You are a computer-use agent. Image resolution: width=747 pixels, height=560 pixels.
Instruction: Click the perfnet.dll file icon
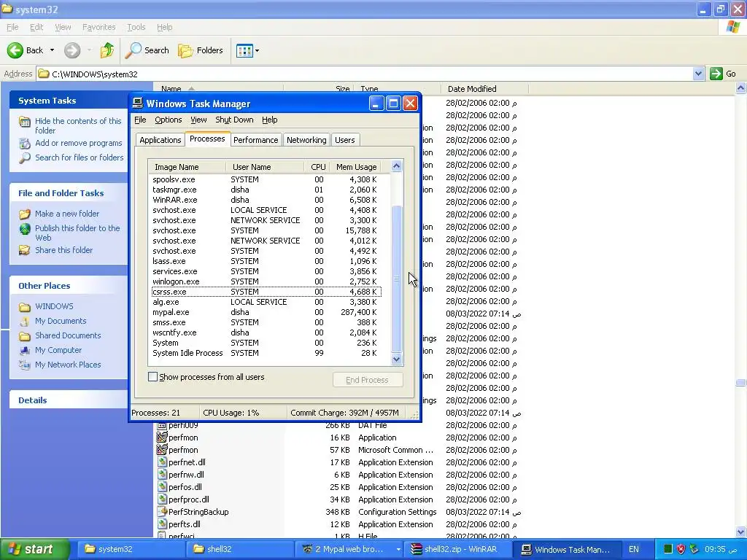[x=162, y=462]
